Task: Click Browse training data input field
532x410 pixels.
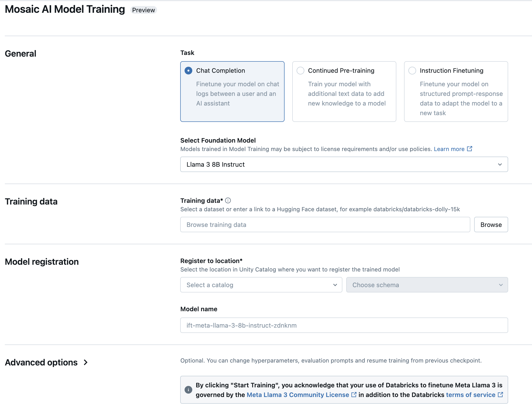Action: (325, 224)
